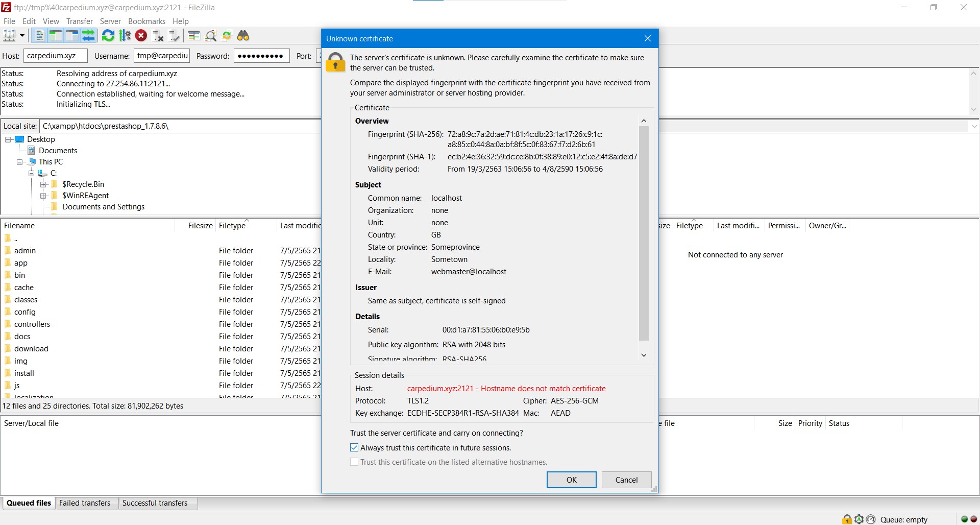The image size is (980, 525).
Task: Click the Host input field
Action: [x=55, y=56]
